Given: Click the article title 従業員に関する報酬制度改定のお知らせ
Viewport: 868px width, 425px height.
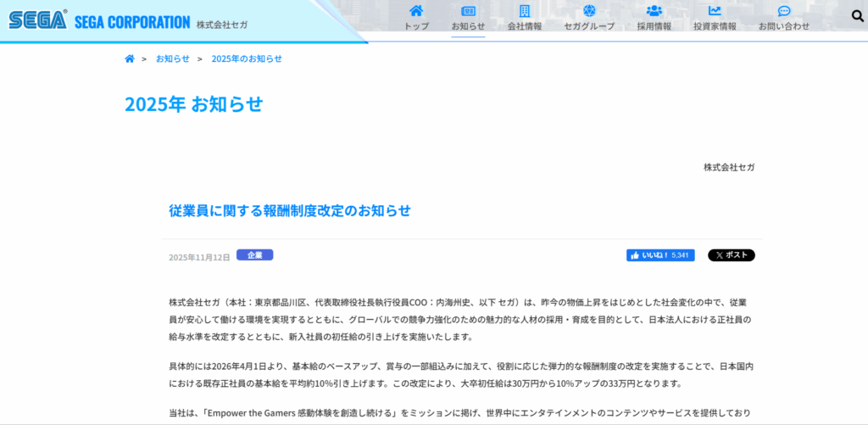Looking at the screenshot, I should click(x=290, y=210).
